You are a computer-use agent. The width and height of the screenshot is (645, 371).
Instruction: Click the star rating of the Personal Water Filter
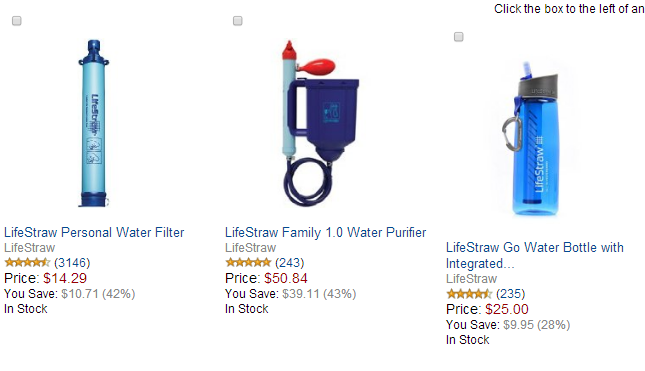[27, 262]
